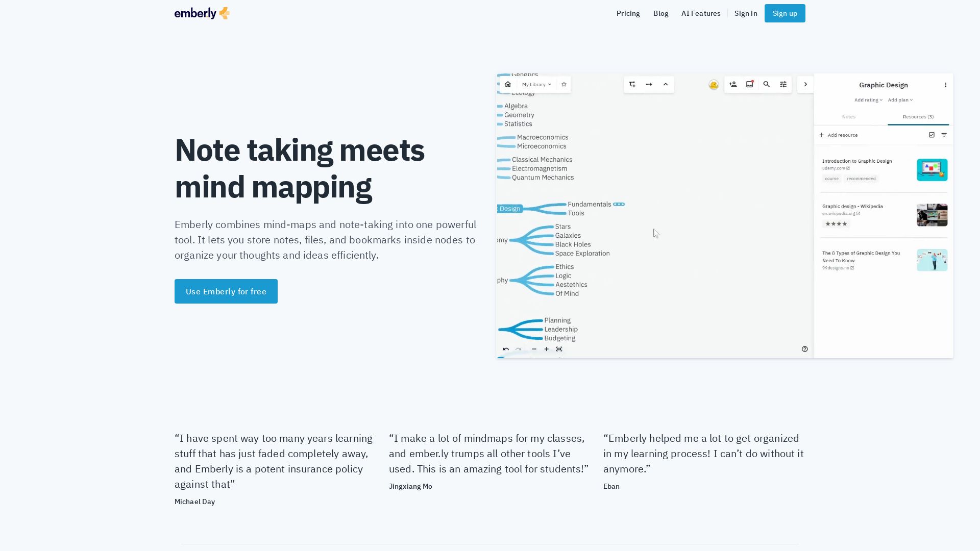Open the Resources (3) tab
Viewport: 980px width, 551px height.
[918, 117]
